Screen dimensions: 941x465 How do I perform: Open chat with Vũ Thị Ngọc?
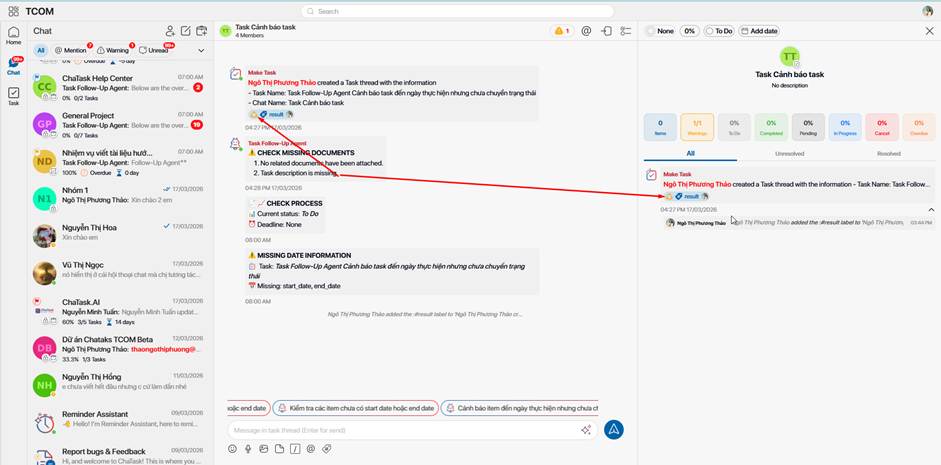(121, 272)
